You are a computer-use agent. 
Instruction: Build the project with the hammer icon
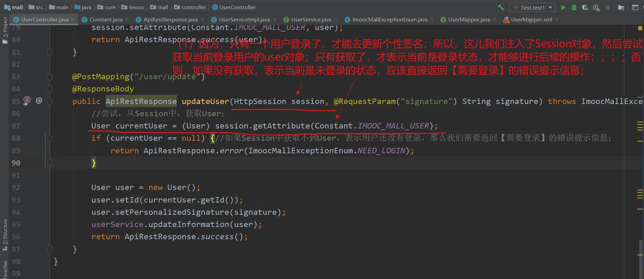[501, 7]
